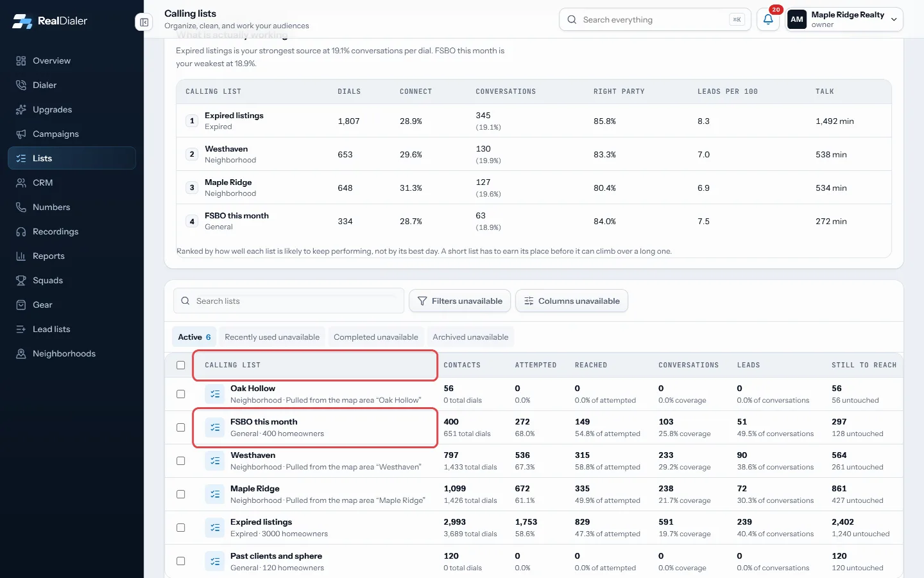Click the CRM people icon

[x=21, y=183]
